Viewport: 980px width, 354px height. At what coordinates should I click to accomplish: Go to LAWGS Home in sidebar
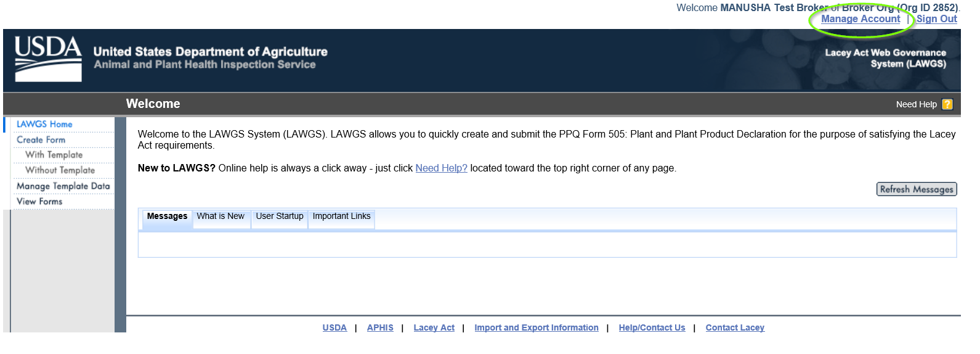tap(44, 124)
